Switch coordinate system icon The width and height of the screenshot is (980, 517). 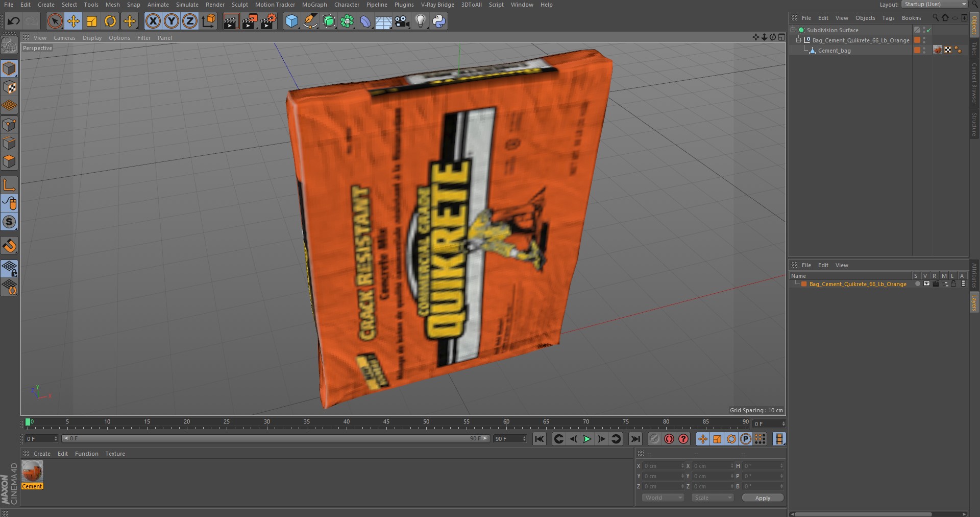coord(208,21)
